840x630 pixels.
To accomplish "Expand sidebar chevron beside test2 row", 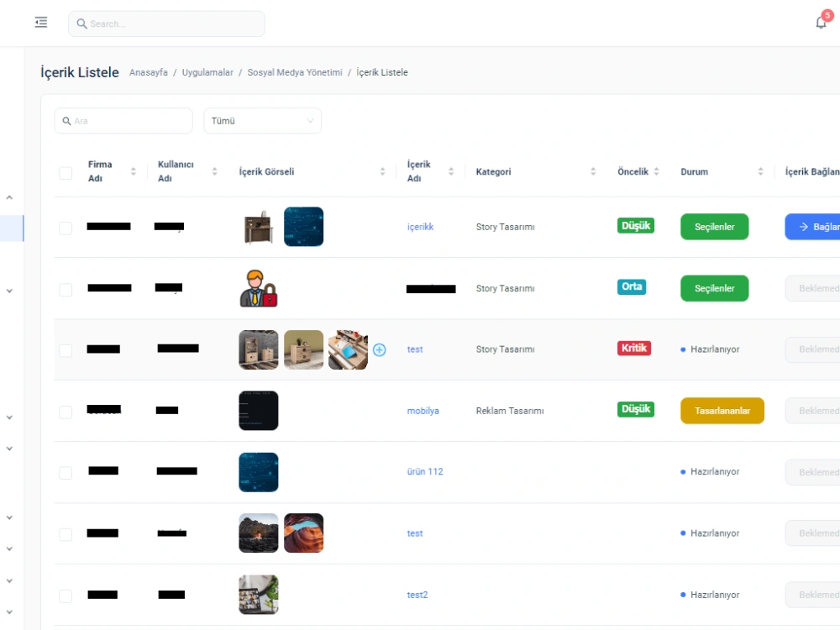I will click(9, 580).
